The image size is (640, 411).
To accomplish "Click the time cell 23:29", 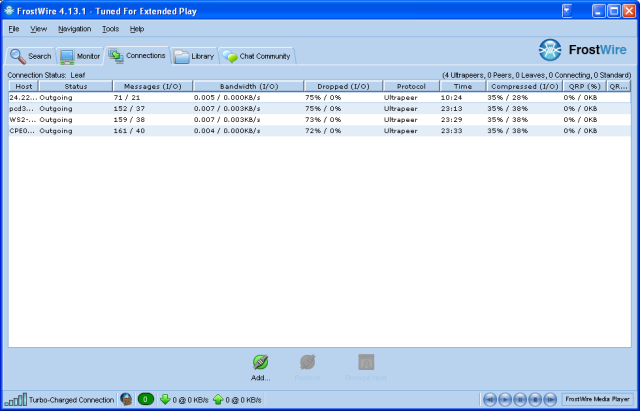I will pos(451,120).
